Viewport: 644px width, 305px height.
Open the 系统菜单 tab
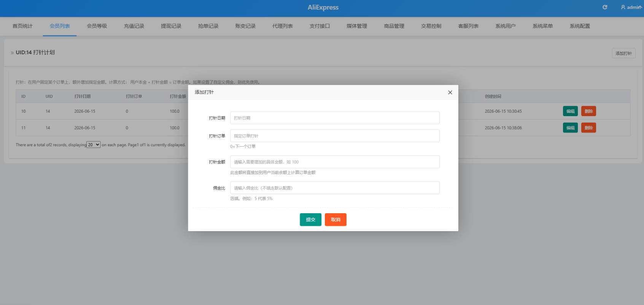tap(543, 26)
